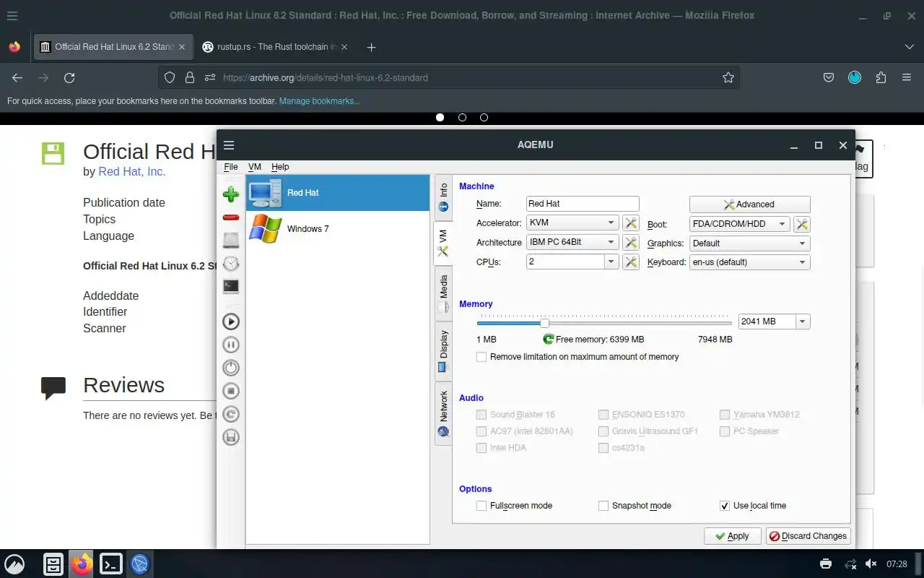Switch to the Media tab
924x578 pixels.
coord(443,293)
